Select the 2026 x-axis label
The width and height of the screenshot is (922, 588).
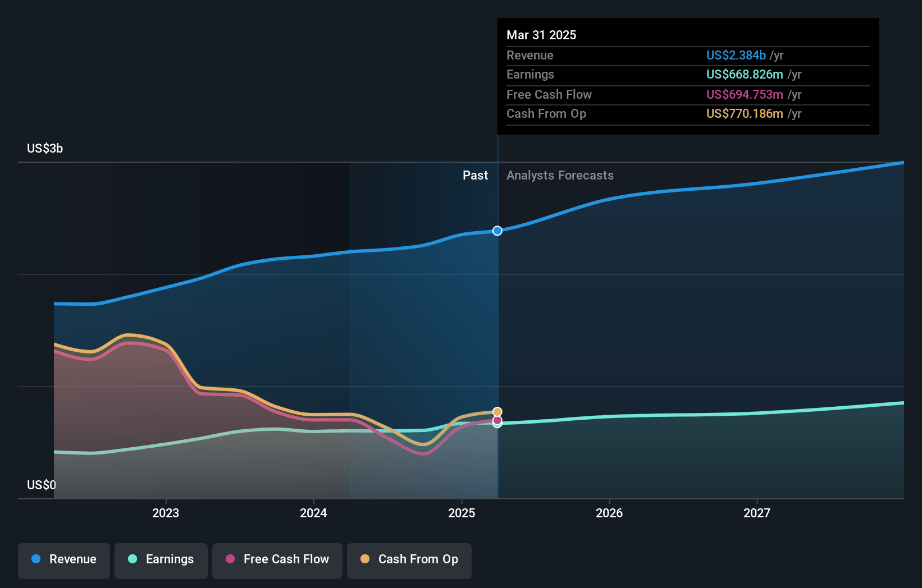[609, 513]
